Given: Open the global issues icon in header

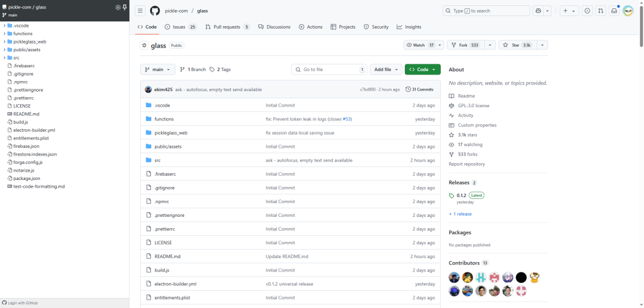Looking at the screenshot, I should pos(588,11).
